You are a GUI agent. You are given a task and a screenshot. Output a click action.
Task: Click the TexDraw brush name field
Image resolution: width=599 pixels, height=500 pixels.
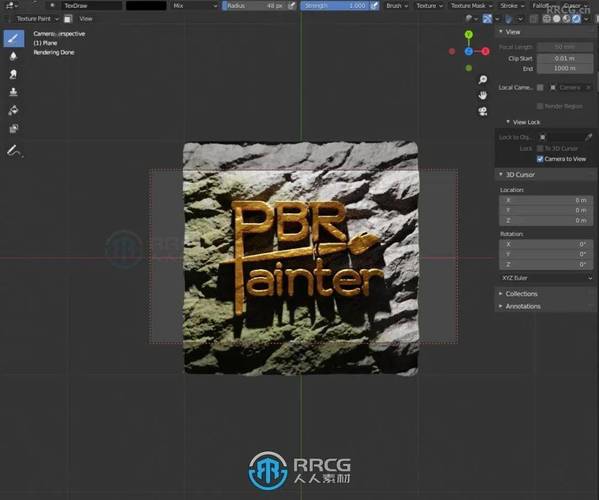coord(91,5)
